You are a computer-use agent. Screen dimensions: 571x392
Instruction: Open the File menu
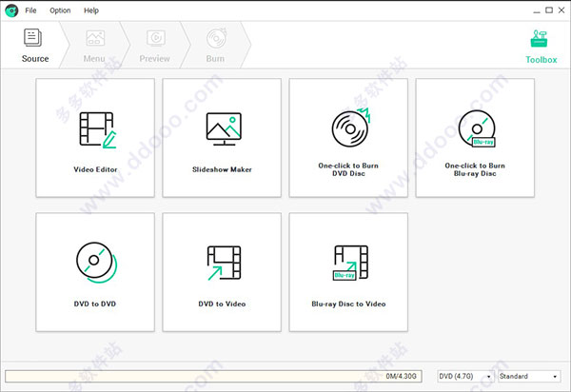point(30,10)
